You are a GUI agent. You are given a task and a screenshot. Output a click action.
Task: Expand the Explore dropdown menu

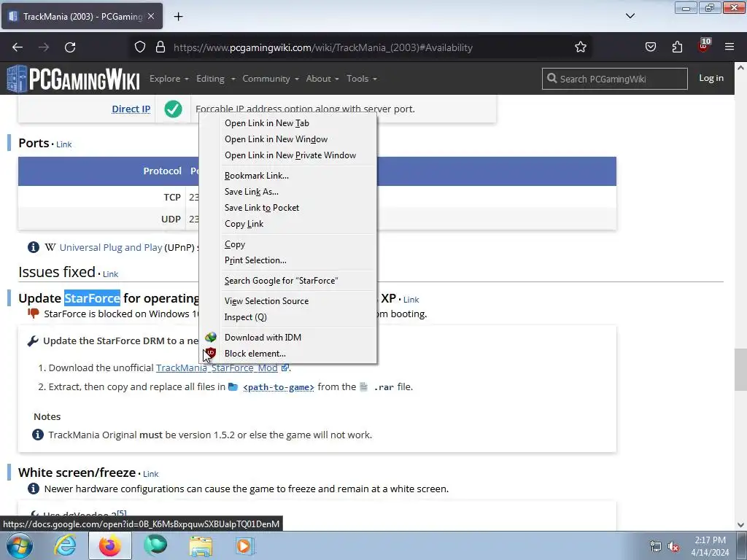point(169,79)
